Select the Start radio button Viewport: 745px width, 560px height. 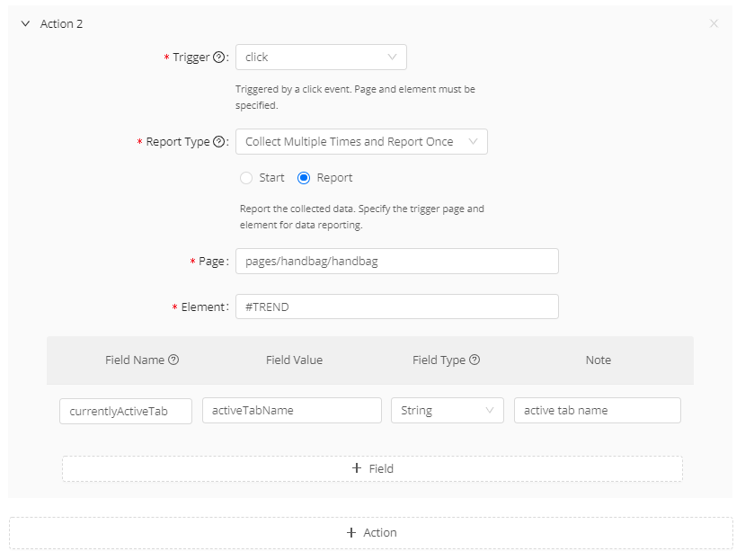pos(246,178)
